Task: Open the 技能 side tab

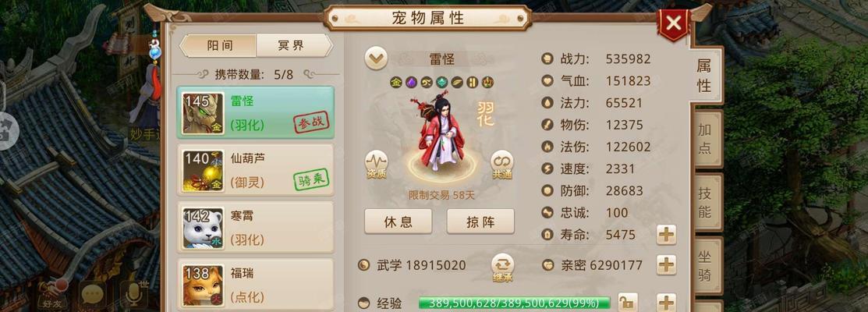Action: click(706, 203)
